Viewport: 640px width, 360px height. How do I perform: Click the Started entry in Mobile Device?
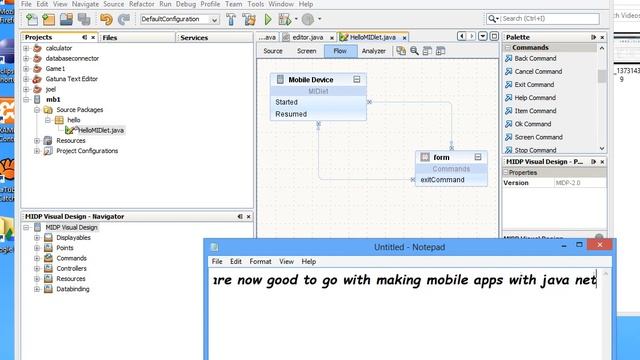pos(286,102)
